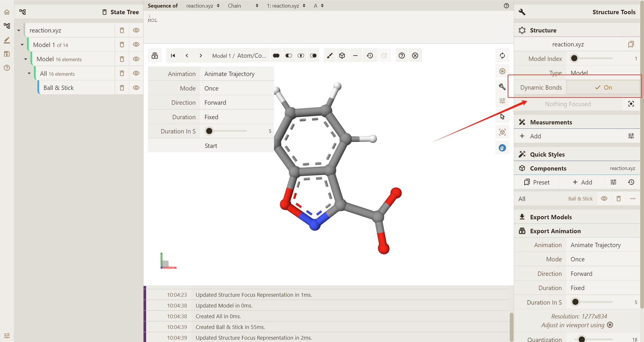Adjust the Model Index slider
Viewport: 644px width, 342px height.
coord(574,59)
